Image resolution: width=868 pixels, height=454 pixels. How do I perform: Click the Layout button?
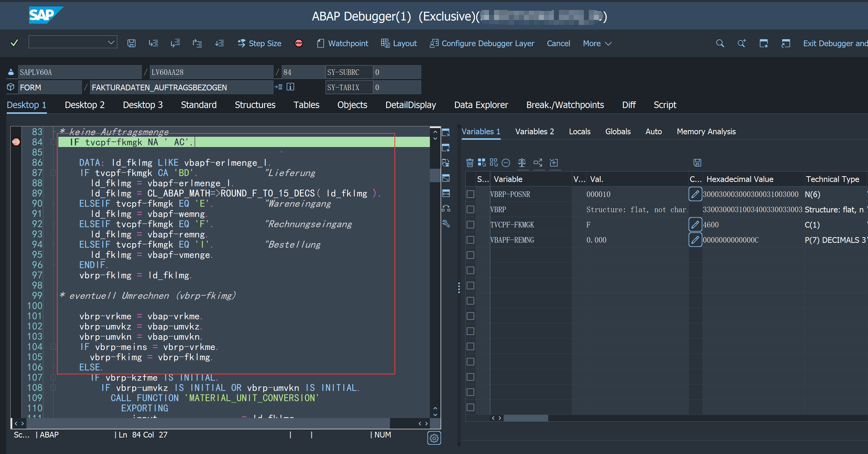click(399, 43)
